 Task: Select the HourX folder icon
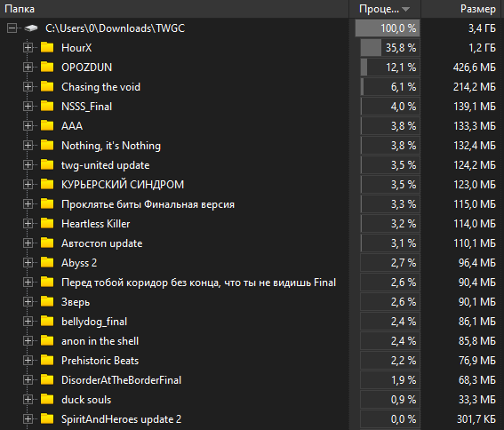(x=47, y=48)
